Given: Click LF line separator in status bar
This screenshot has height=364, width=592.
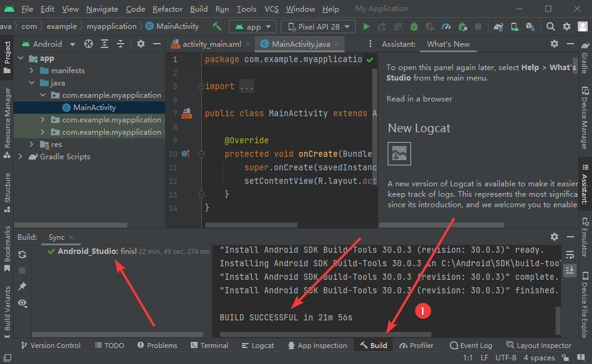Looking at the screenshot, I should pyautogui.click(x=484, y=357).
